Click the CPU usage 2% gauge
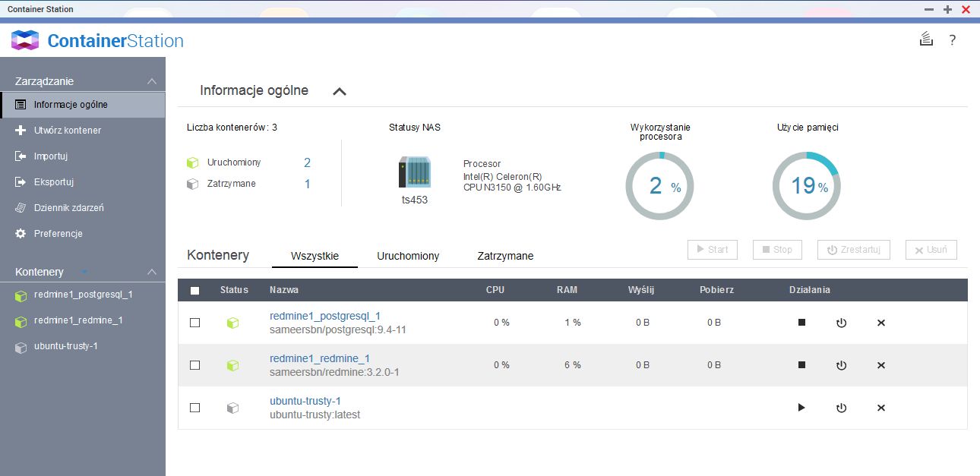This screenshot has height=476, width=980. [x=659, y=186]
